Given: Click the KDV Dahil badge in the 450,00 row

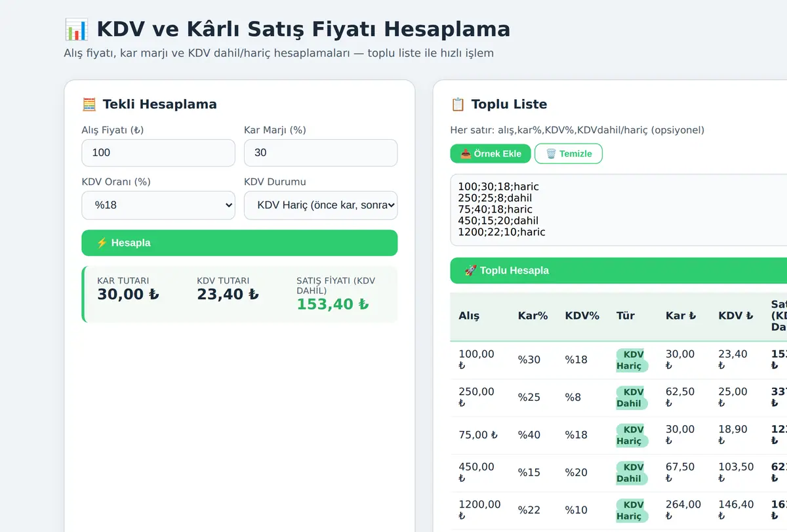Looking at the screenshot, I should [632, 473].
